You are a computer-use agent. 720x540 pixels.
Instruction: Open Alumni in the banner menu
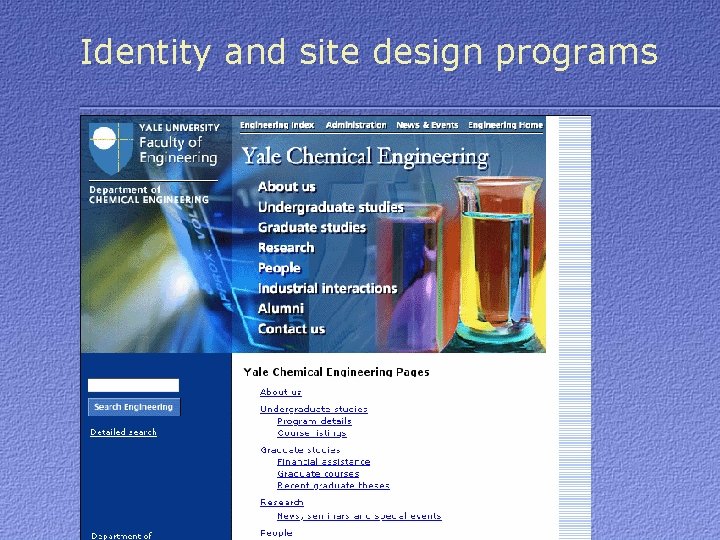point(281,309)
